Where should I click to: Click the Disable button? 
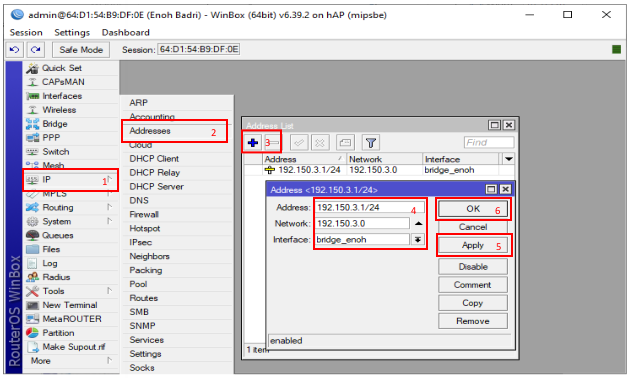tap(473, 267)
